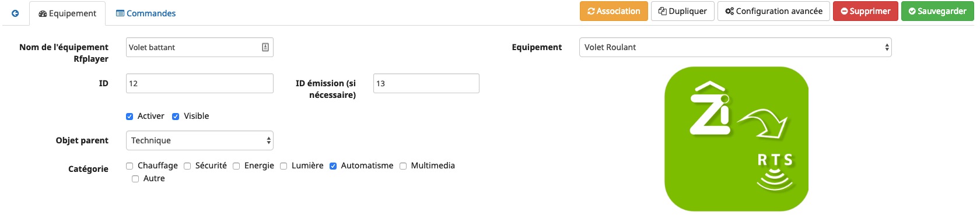Check the Multimedia category box

[403, 166]
